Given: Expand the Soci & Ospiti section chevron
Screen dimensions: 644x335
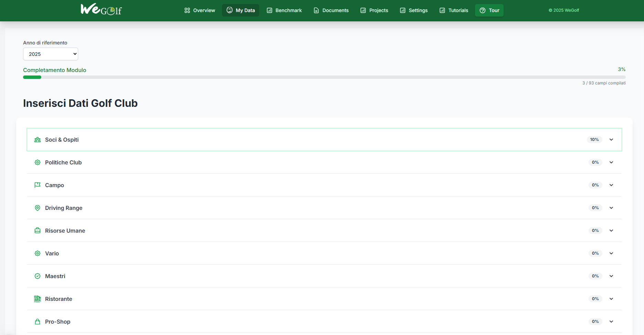Looking at the screenshot, I should 611,140.
